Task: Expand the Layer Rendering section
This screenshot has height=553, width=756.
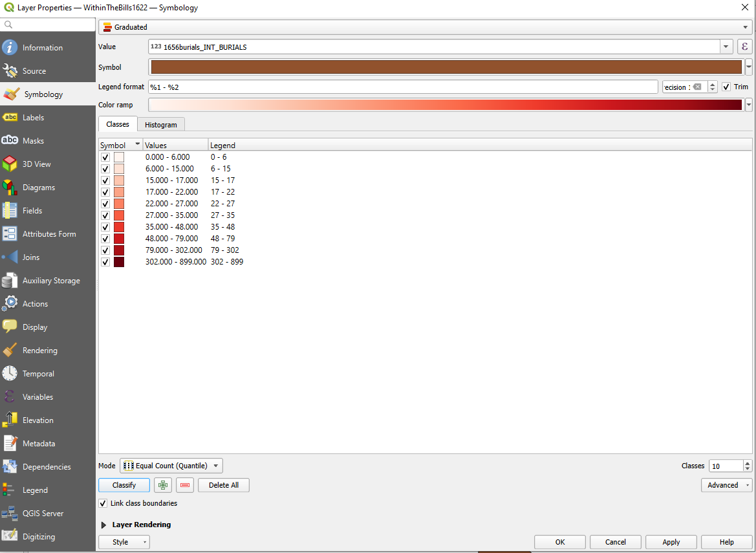Action: (x=103, y=525)
